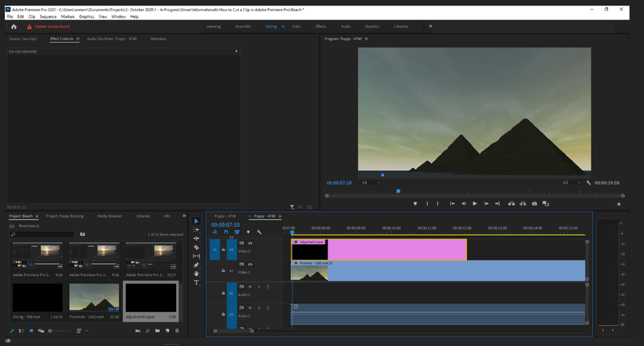Image resolution: width=644 pixels, height=346 pixels.
Task: Open the Media Browser tab
Action: coord(110,216)
